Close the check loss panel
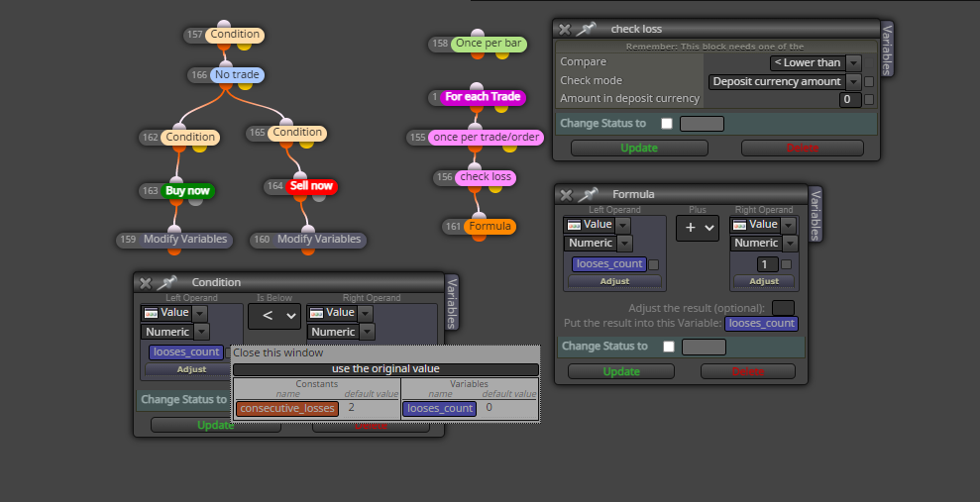The width and height of the screenshot is (980, 502). 565,30
